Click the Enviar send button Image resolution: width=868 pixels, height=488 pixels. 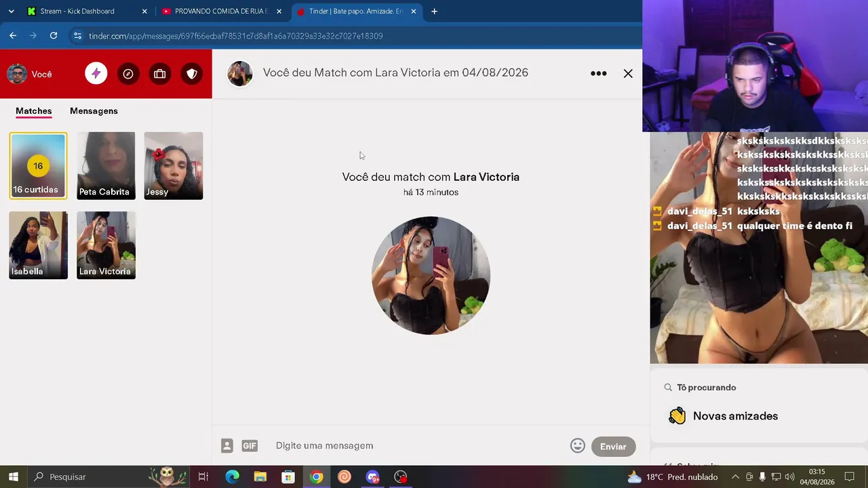613,447
